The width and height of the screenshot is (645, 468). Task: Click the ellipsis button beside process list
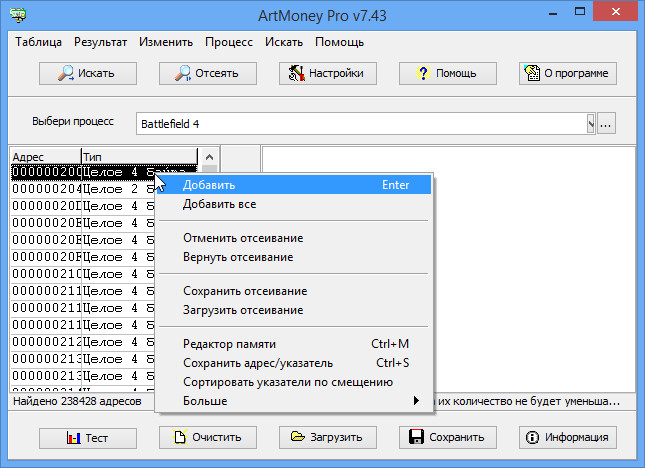[x=606, y=124]
